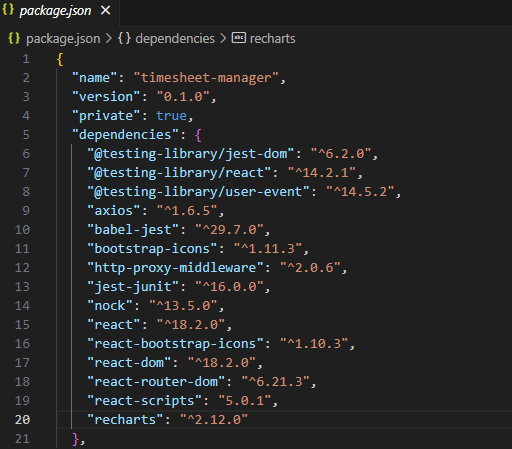Activate the package.json tab label
512x449 pixels.
click(x=55, y=11)
